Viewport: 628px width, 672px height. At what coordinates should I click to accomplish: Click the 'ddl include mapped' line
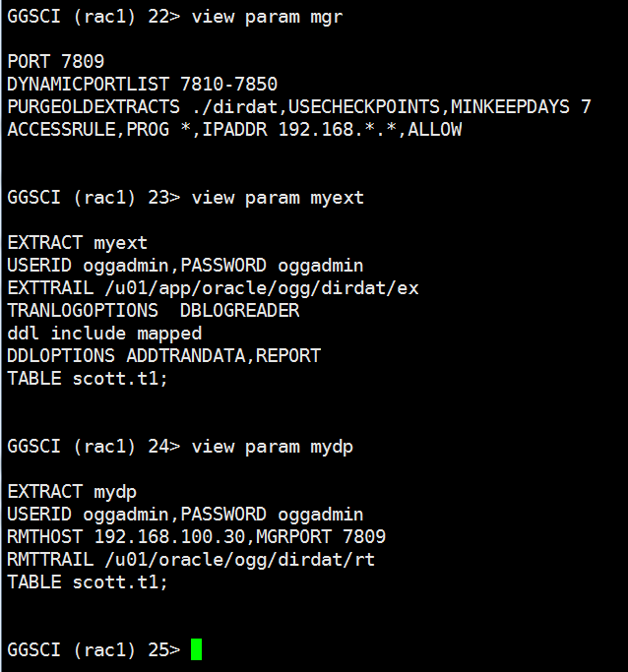(104, 333)
